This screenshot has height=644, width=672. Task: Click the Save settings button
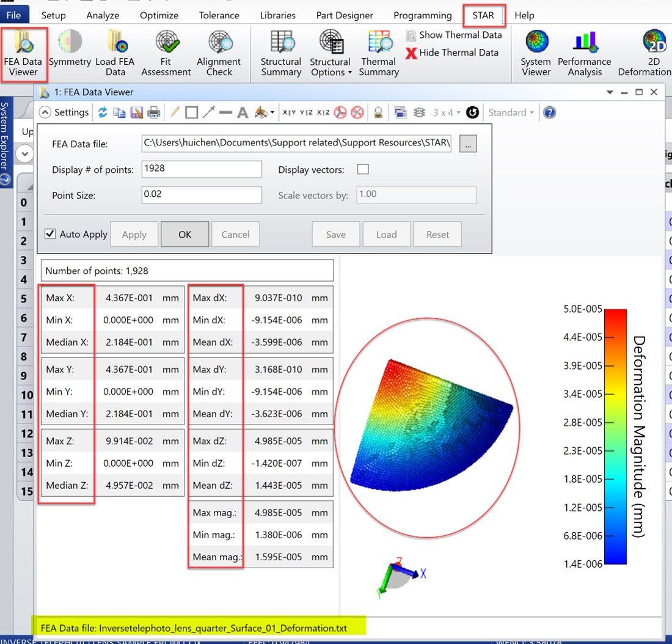pyautogui.click(x=335, y=234)
